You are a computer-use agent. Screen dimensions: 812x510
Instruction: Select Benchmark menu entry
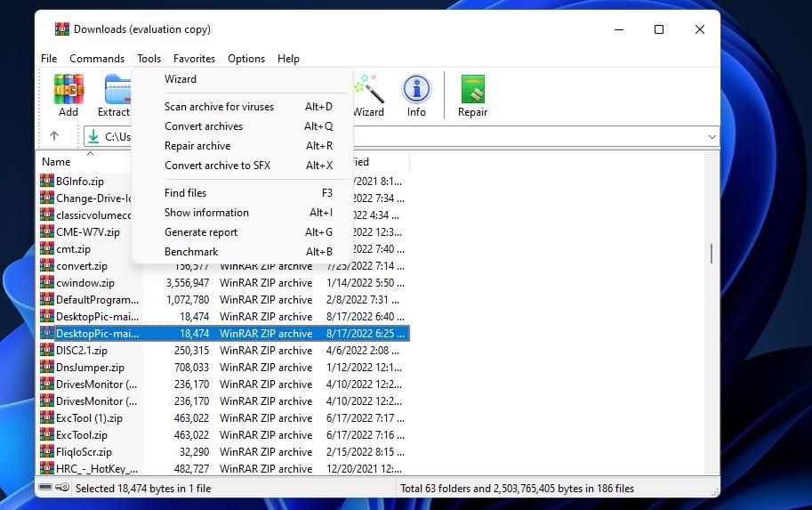pos(243,251)
